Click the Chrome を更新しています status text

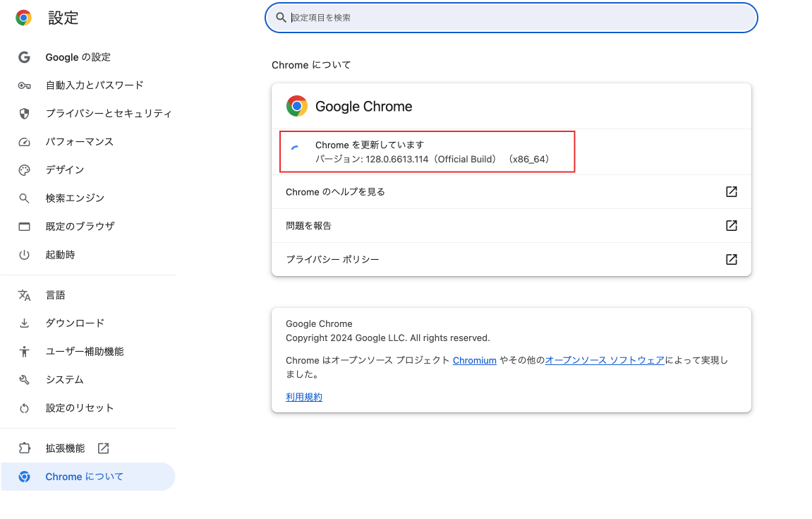370,145
